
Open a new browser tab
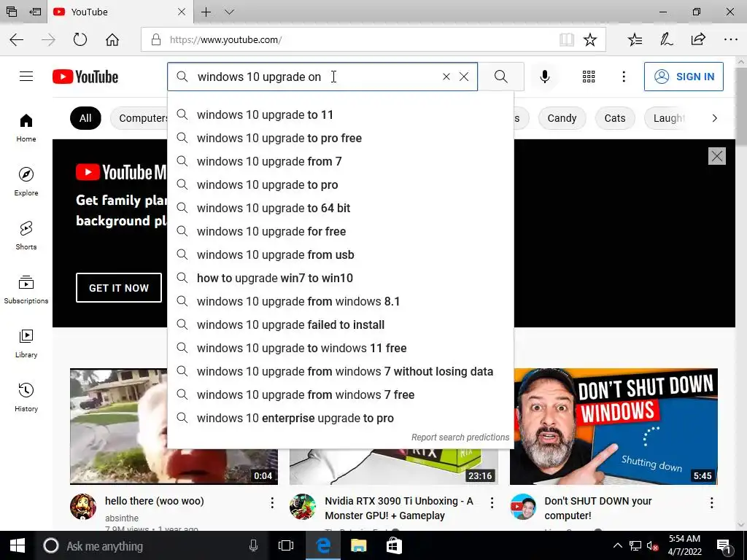pos(206,12)
